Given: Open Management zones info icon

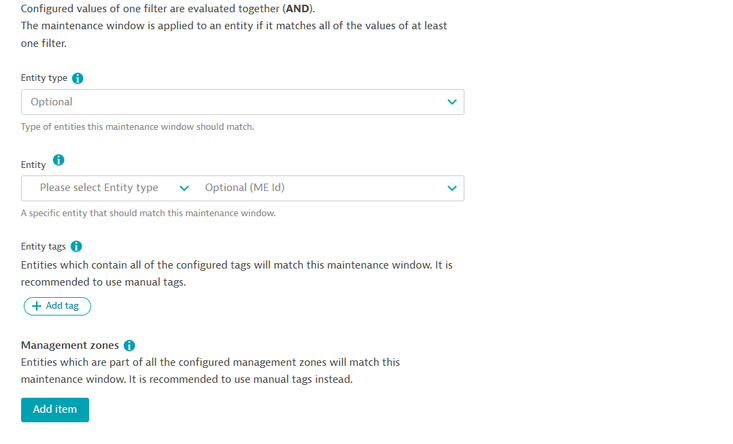Looking at the screenshot, I should (x=129, y=345).
